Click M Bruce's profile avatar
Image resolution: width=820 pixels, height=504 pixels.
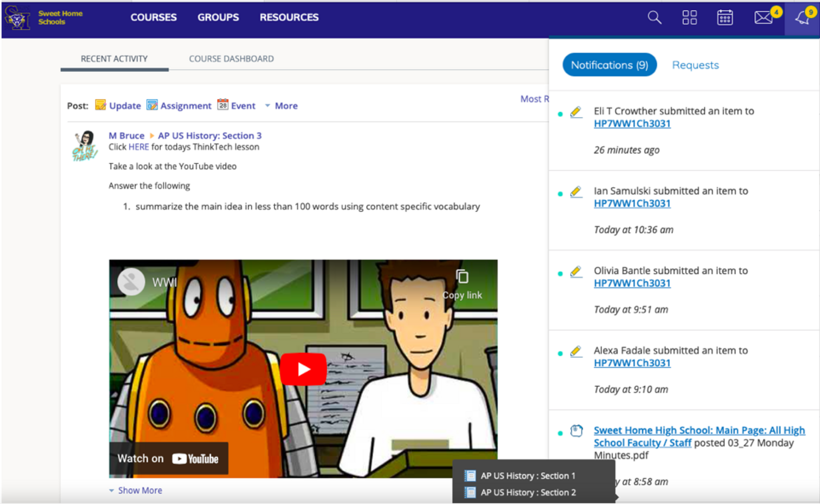85,146
